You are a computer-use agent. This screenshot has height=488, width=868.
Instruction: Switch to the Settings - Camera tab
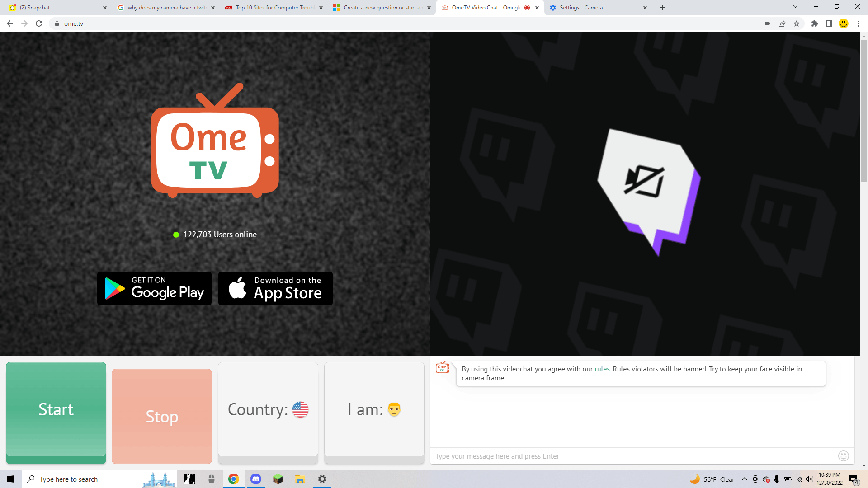click(x=581, y=8)
